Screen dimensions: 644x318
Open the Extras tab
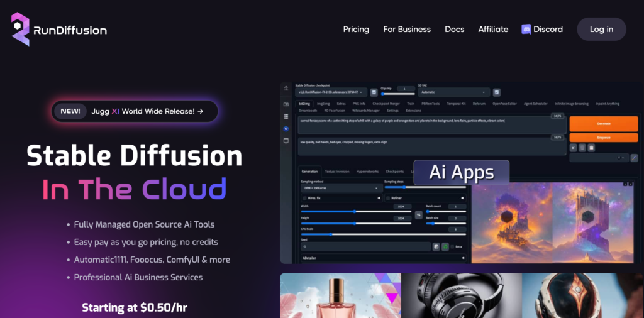pyautogui.click(x=341, y=104)
